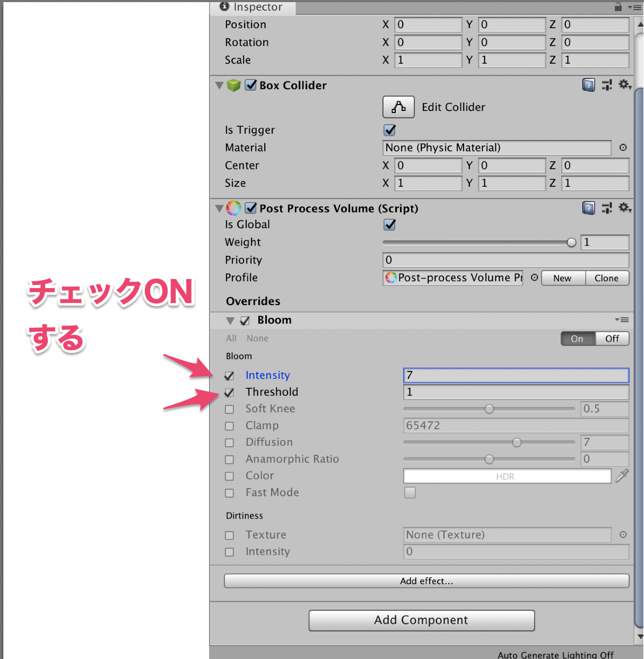Open Post Process Volume preset selector icon
This screenshot has width=644, height=659.
coord(607,208)
